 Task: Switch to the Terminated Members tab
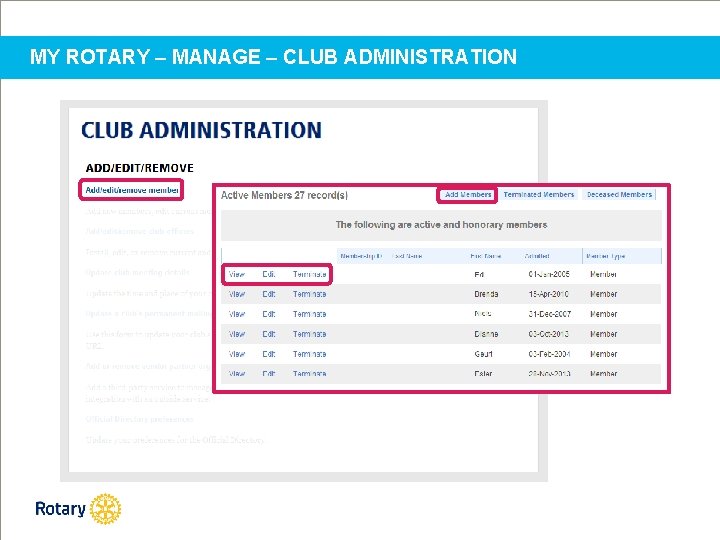[x=539, y=195]
